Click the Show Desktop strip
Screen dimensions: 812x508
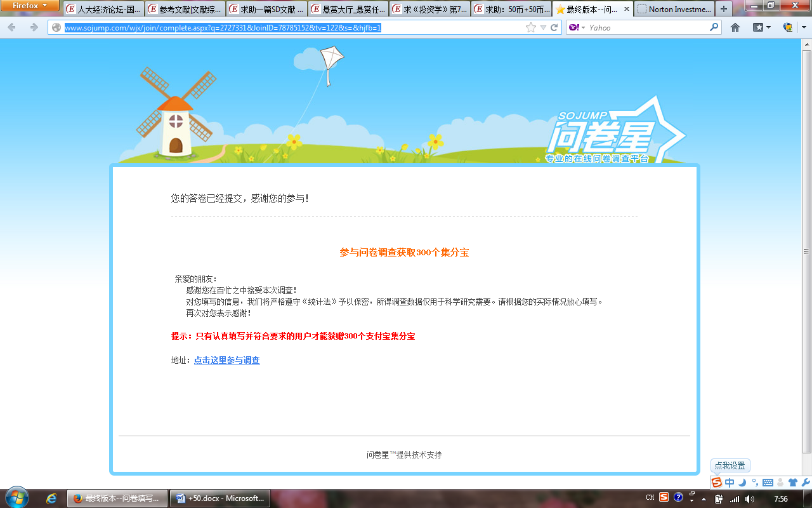click(x=808, y=498)
